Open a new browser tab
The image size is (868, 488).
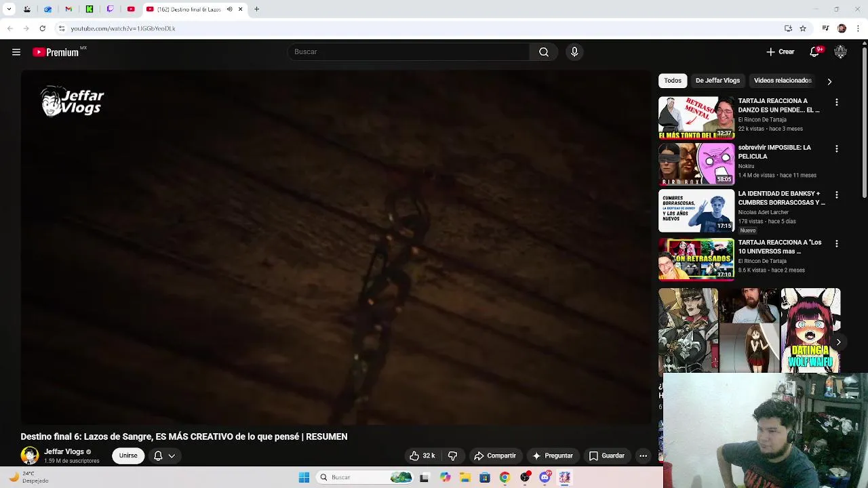click(x=256, y=9)
